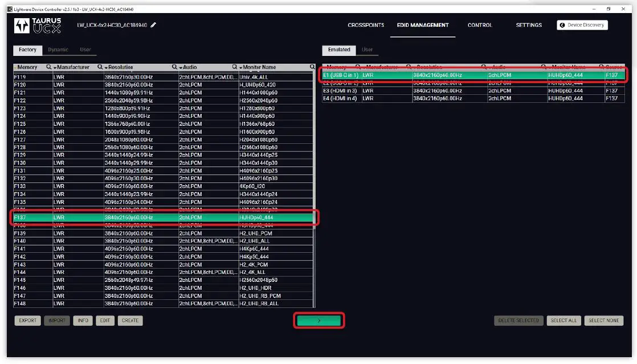This screenshot has width=637, height=364.
Task: Click the Edit button
Action: point(105,321)
